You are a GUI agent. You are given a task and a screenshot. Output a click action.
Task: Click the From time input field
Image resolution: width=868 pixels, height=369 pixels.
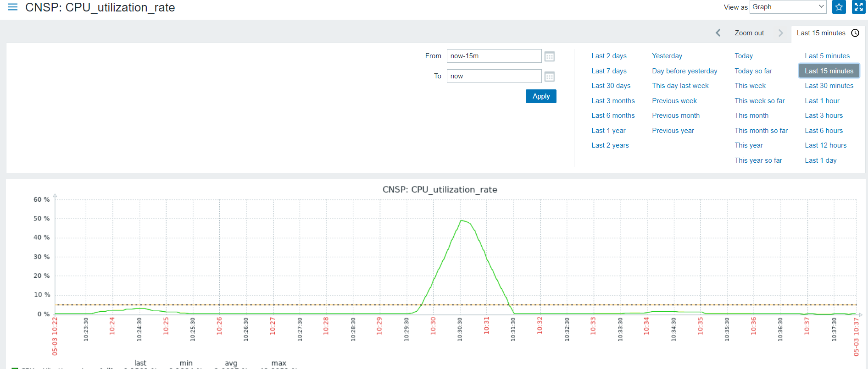[494, 56]
